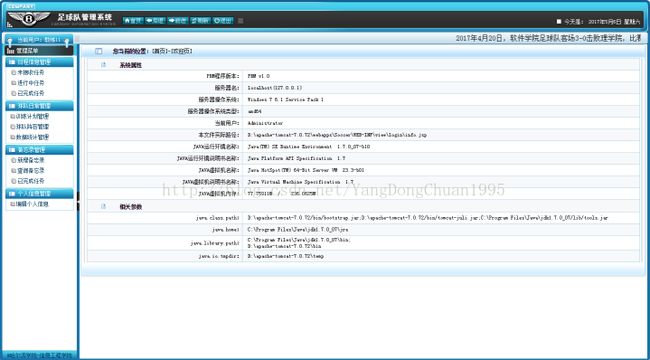Viewport: 650px width, 360px height.
Task: Click the sidebar collapse splitter handle
Action: pyautogui.click(x=78, y=201)
